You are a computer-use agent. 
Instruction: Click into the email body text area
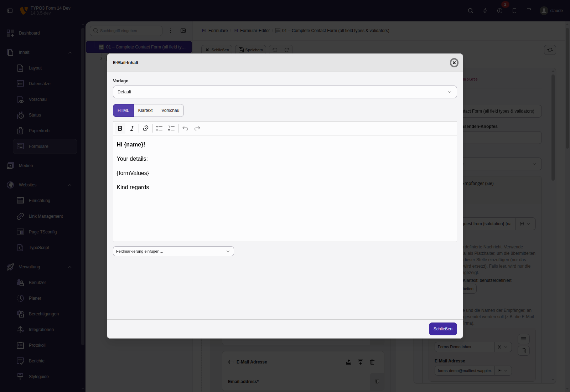tap(285, 189)
